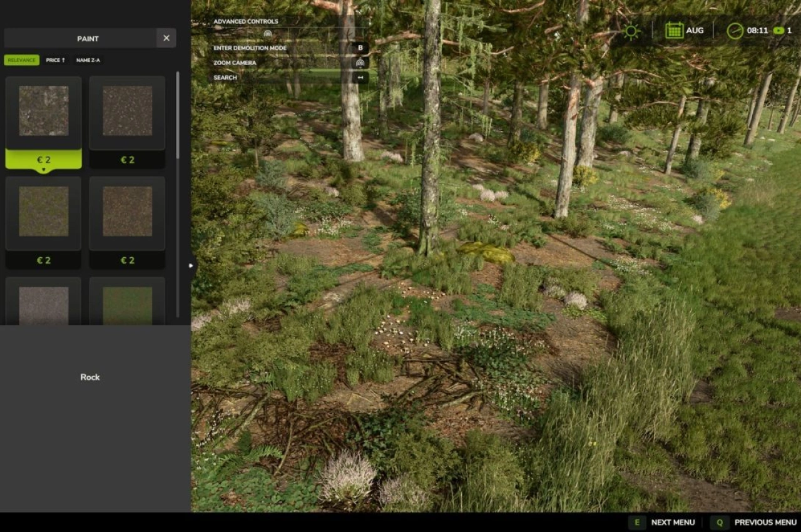Select the Rock paint texture swatch

(x=44, y=113)
